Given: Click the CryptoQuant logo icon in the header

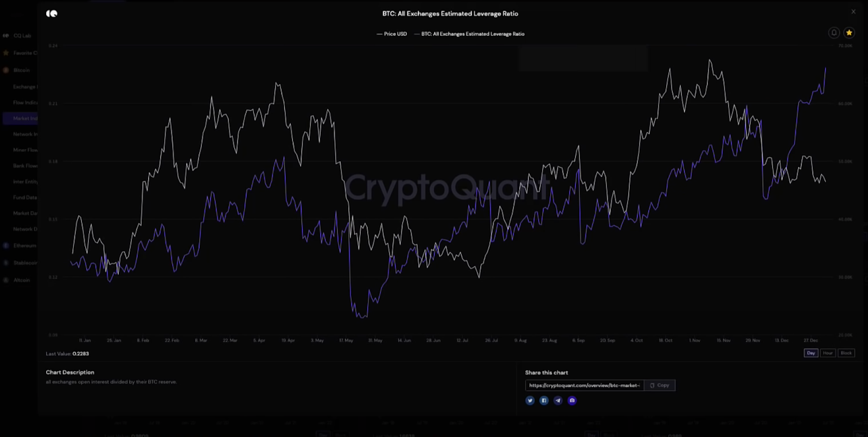Looking at the screenshot, I should click(x=52, y=14).
